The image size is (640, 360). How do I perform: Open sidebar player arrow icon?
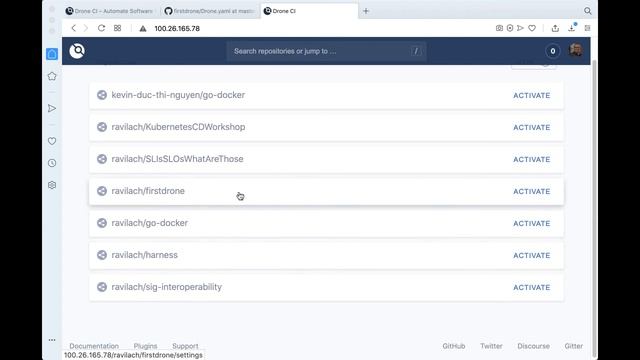pos(52,108)
